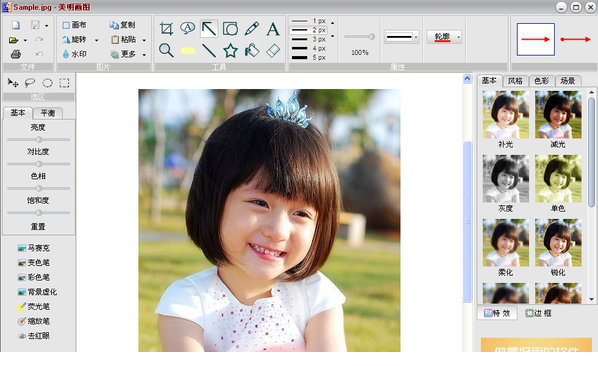Choose the lasso selection tool
The height and width of the screenshot is (366, 598).
click(x=30, y=82)
